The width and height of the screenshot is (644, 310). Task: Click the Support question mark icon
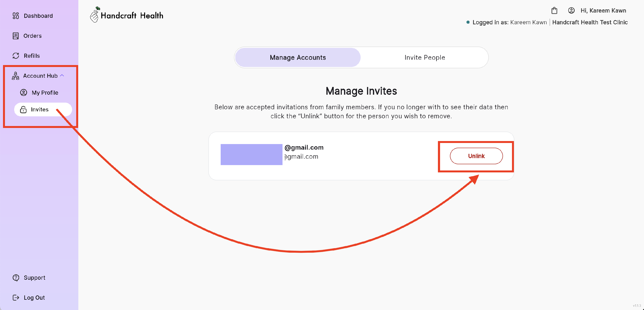click(x=16, y=278)
